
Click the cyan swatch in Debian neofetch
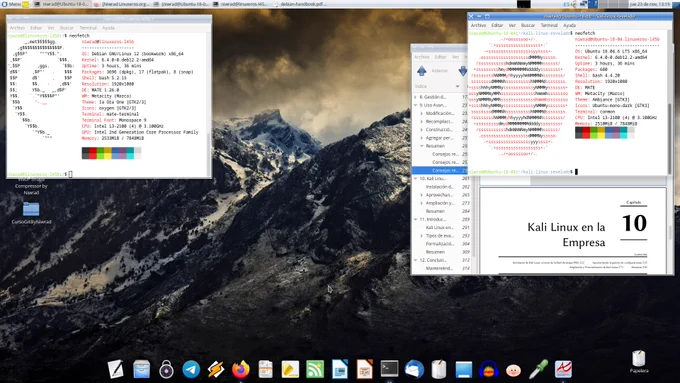tap(130, 153)
